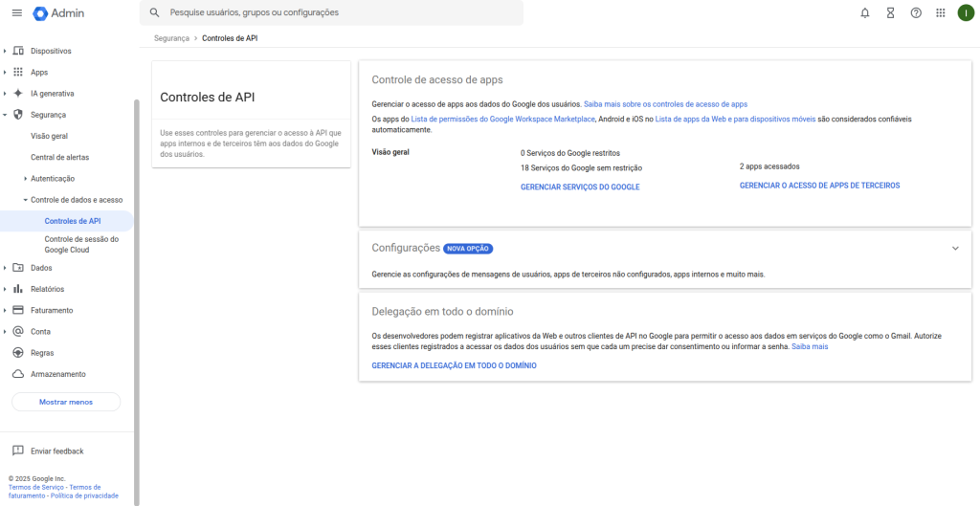Expand the IA generativa tree arrow
980x506 pixels.
5,94
